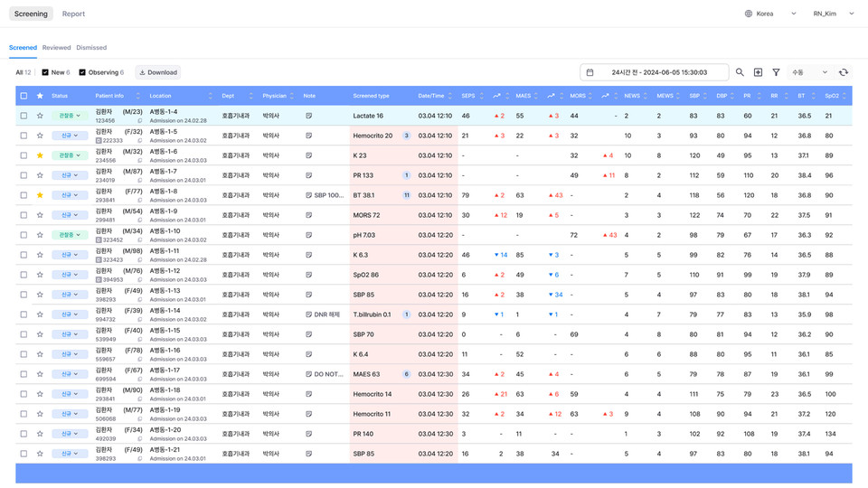Click SEPS trend chart header icon
The width and height of the screenshot is (868, 488).
click(496, 96)
